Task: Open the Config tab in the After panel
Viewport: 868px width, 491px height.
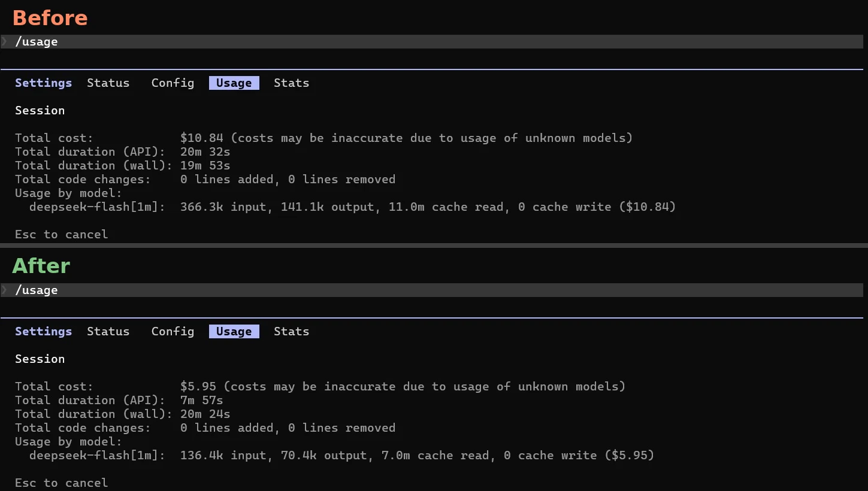Action: [x=173, y=332]
